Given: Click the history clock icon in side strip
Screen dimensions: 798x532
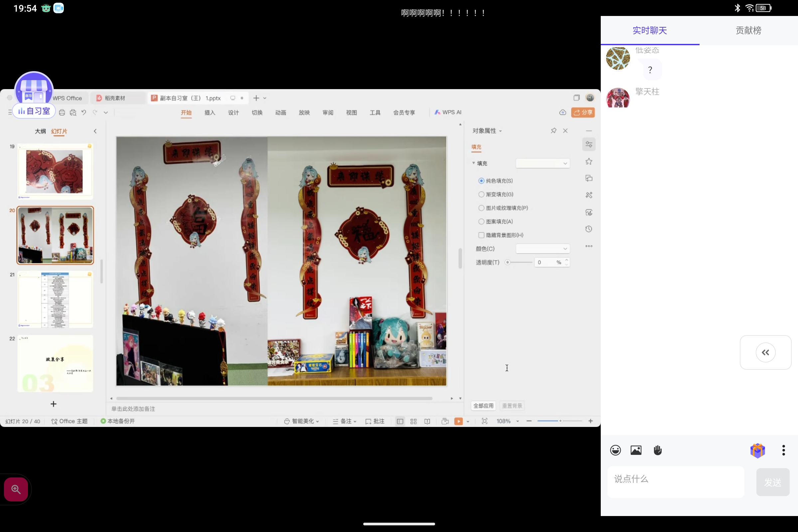Looking at the screenshot, I should pyautogui.click(x=588, y=229).
